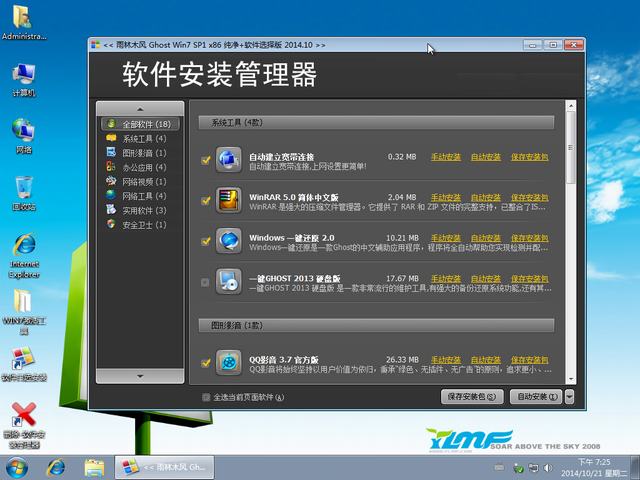This screenshot has height=480, width=640.
Task: Uncheck the WinRAR 5.0 checkbox
Action: (206, 200)
